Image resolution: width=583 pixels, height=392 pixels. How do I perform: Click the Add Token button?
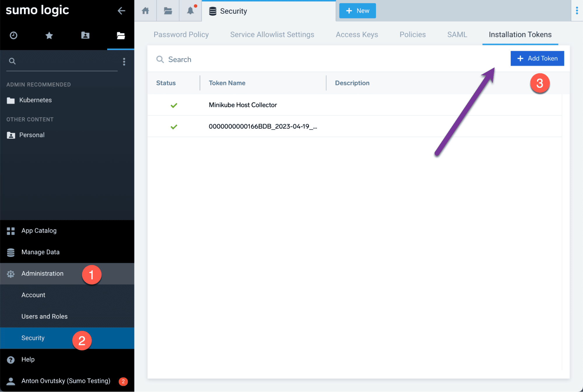pos(537,59)
